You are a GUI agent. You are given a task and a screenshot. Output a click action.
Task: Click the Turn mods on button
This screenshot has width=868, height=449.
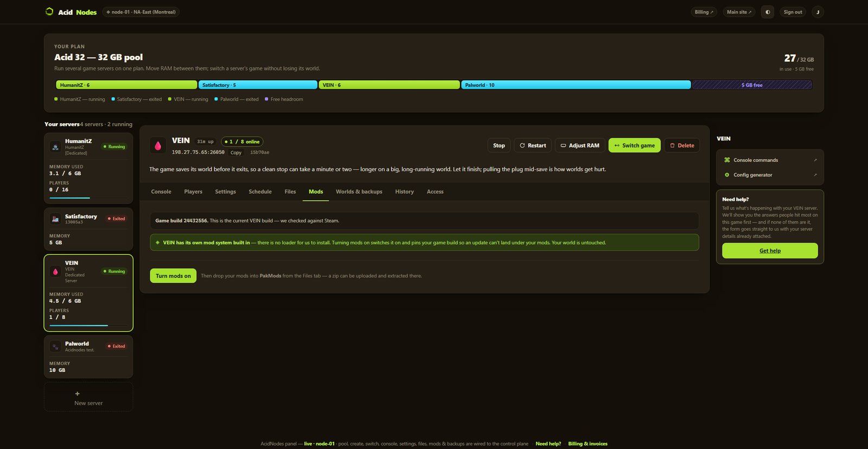coord(173,276)
